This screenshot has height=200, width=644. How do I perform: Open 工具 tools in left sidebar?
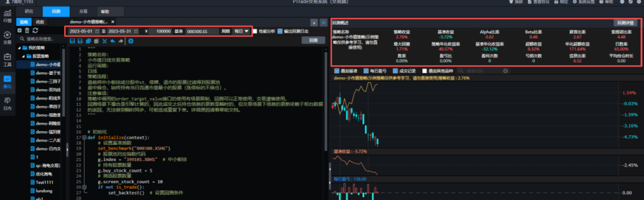click(x=7, y=60)
